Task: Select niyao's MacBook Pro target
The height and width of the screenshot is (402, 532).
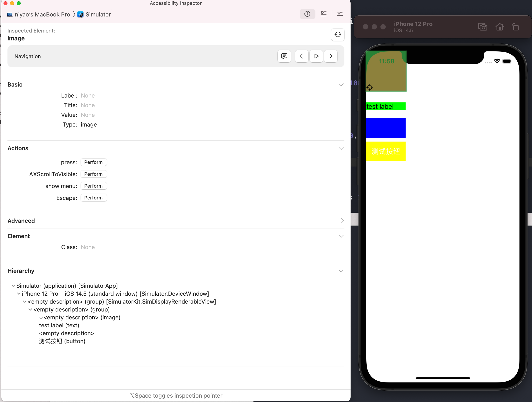Action: (42, 15)
